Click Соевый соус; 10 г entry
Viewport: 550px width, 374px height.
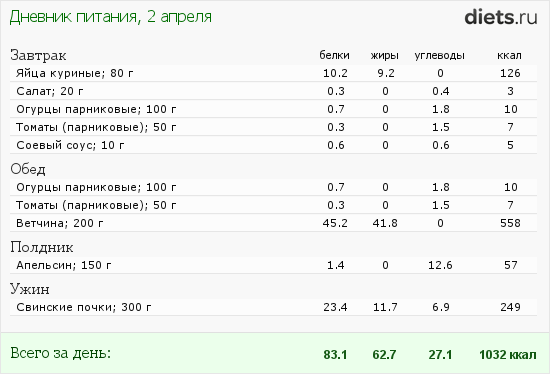[273, 145]
